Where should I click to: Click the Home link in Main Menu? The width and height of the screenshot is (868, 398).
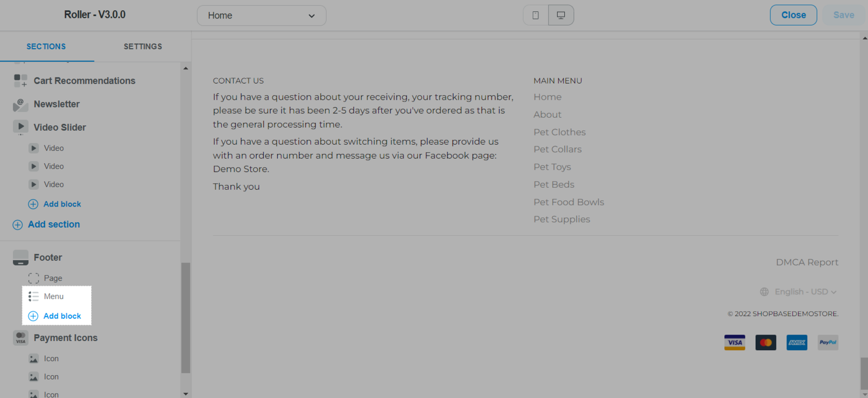(547, 97)
